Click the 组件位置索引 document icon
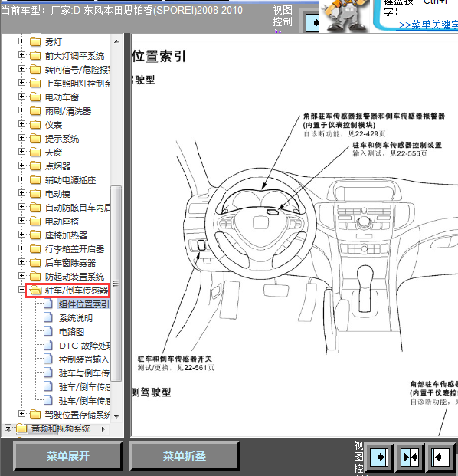This screenshot has width=458, height=476. (x=48, y=304)
